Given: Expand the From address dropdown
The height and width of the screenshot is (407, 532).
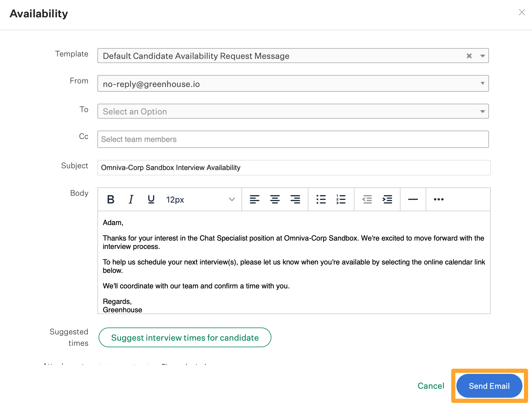Looking at the screenshot, I should [483, 84].
